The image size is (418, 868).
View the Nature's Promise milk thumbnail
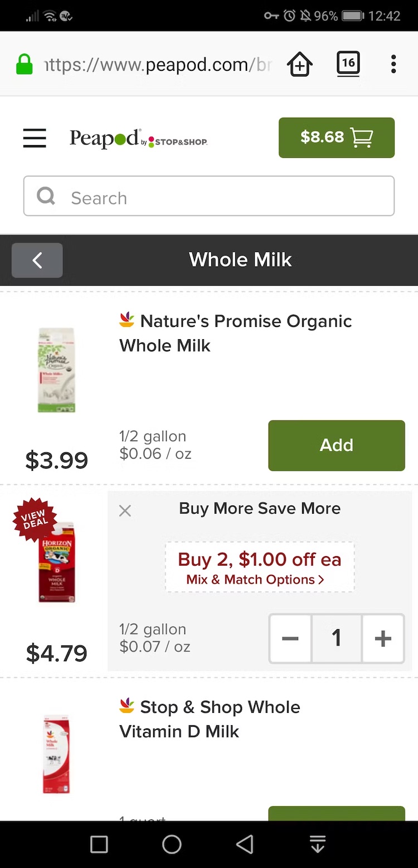coord(56,370)
